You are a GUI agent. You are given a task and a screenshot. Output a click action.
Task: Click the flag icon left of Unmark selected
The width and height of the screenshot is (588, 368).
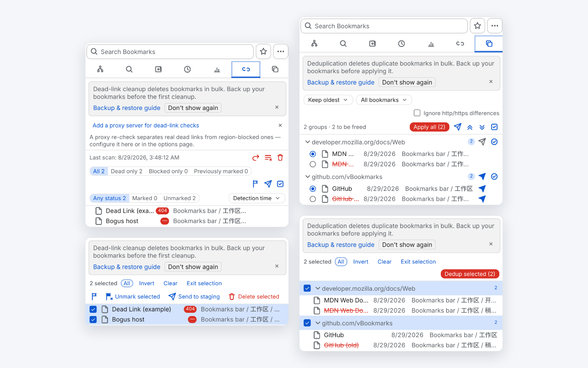coord(94,297)
